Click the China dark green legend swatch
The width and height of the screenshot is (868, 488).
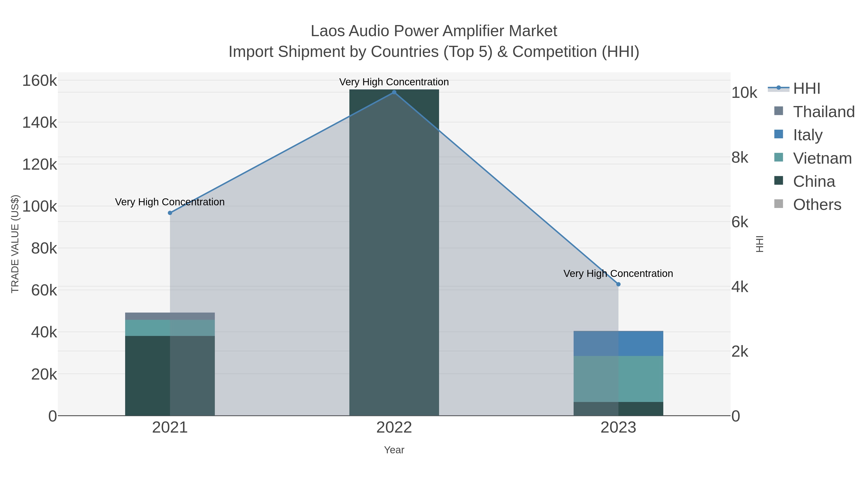click(778, 180)
